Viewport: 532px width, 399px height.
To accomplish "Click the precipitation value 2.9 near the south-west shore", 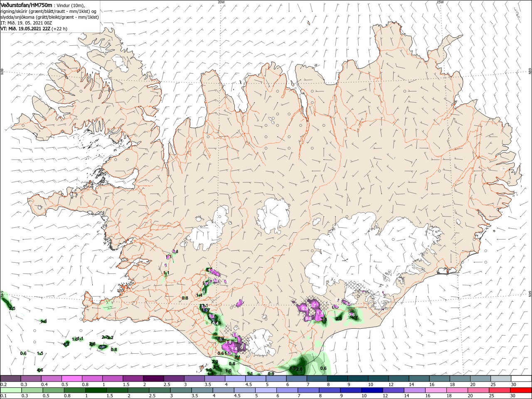I will pyautogui.click(x=215, y=362).
